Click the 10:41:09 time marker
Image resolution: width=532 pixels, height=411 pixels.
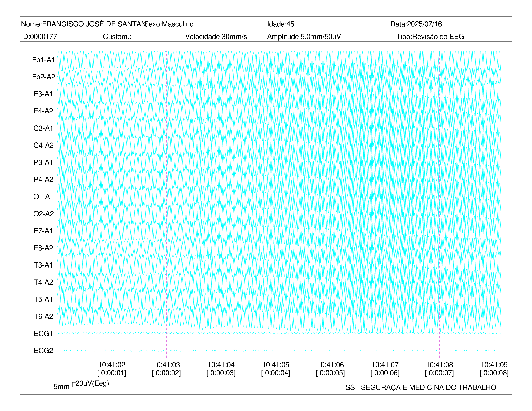494,365
